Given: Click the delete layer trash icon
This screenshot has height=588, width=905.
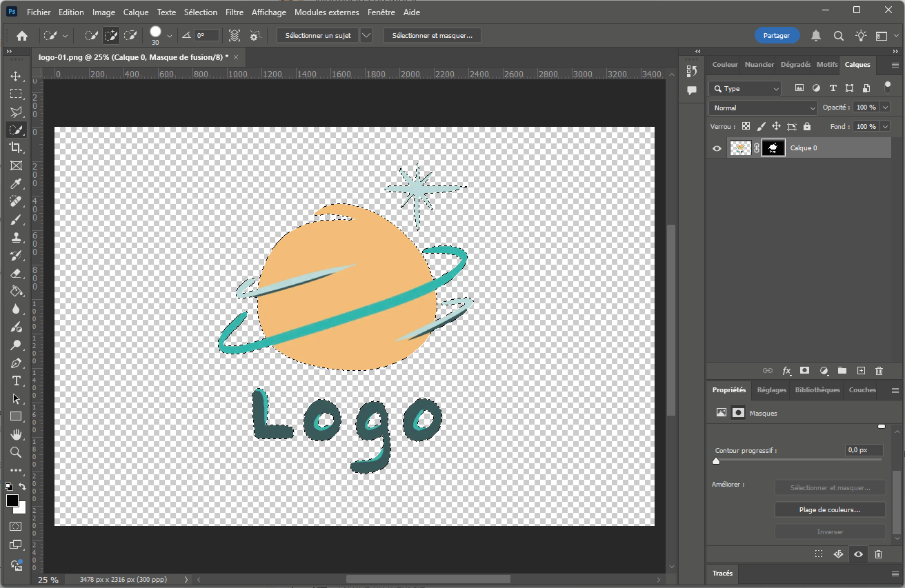Looking at the screenshot, I should pos(879,371).
